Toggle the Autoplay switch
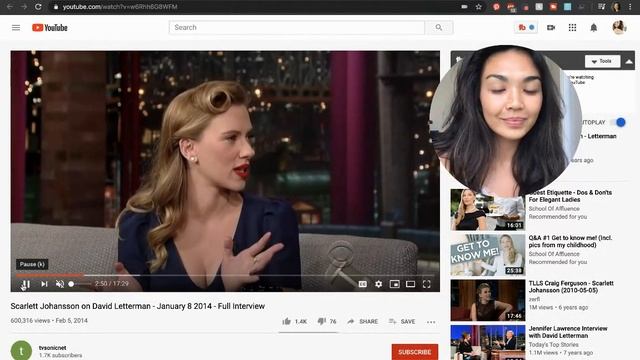 pyautogui.click(x=618, y=122)
